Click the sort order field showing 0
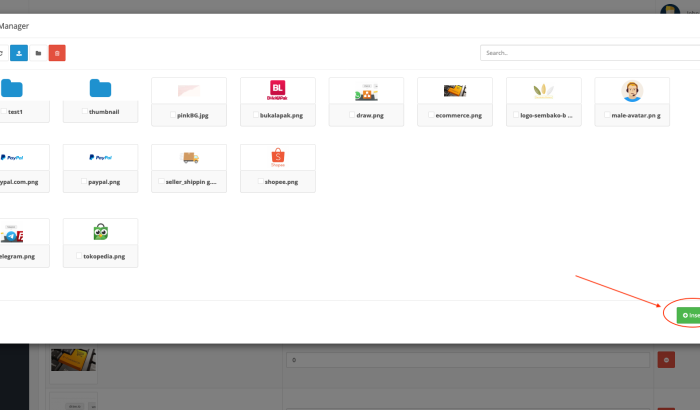 [468, 360]
